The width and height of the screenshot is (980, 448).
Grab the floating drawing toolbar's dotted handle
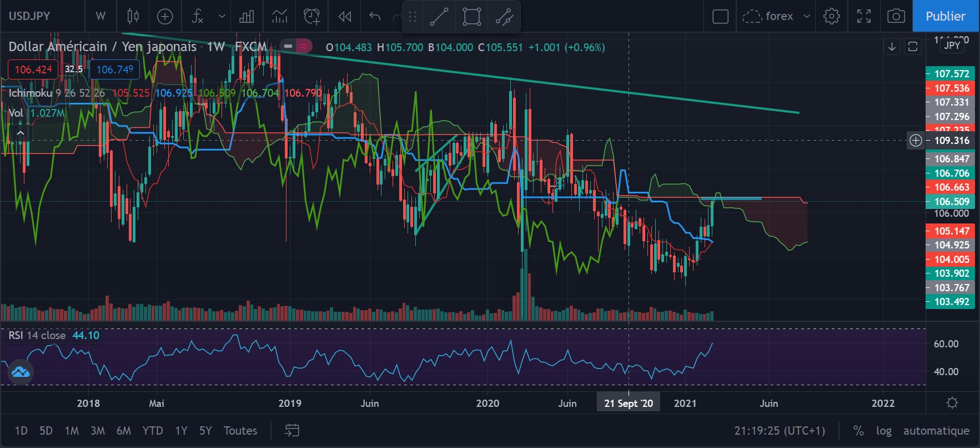413,17
